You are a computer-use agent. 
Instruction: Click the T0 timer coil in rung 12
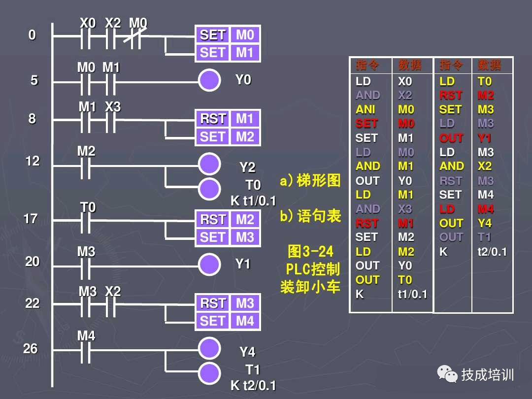point(209,188)
